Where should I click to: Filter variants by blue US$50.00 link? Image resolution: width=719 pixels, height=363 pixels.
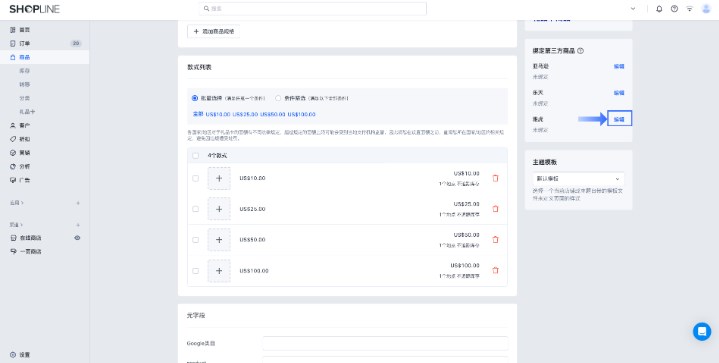point(272,114)
